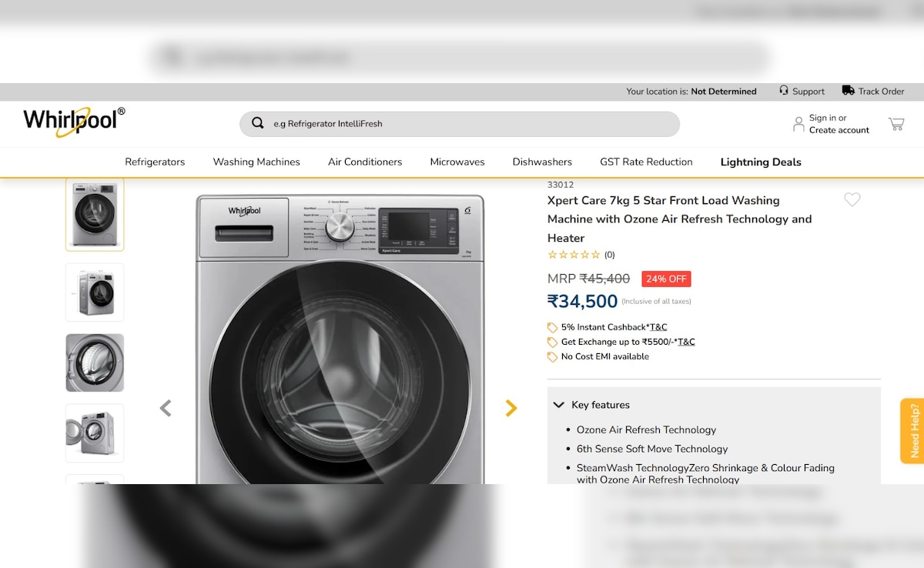Open the Air Conditioners menu
This screenshot has height=568, width=924.
[365, 162]
